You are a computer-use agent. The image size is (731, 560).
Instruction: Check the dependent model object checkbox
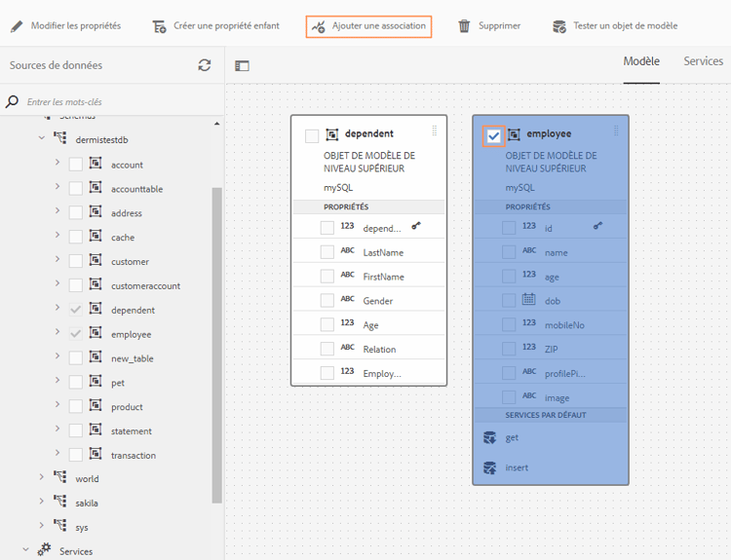312,136
